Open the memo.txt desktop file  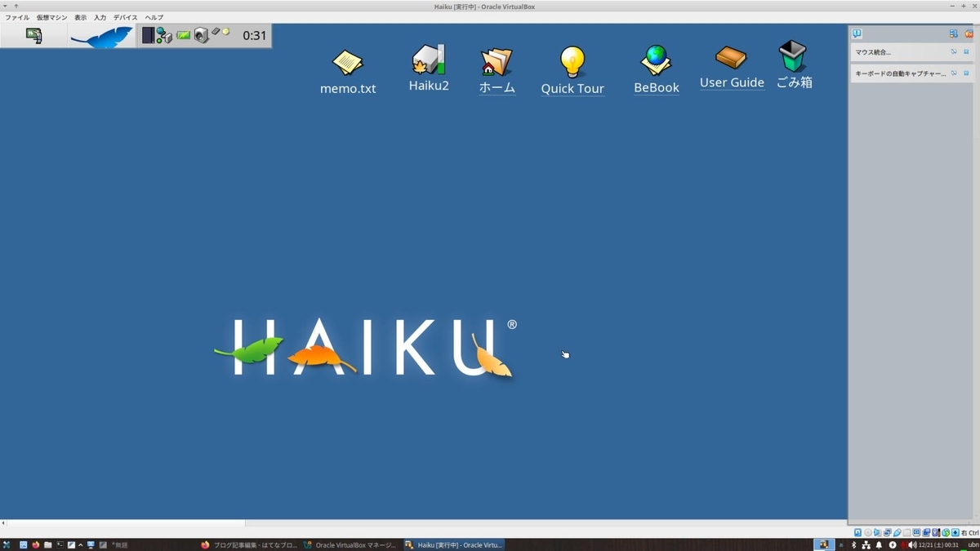click(x=348, y=72)
